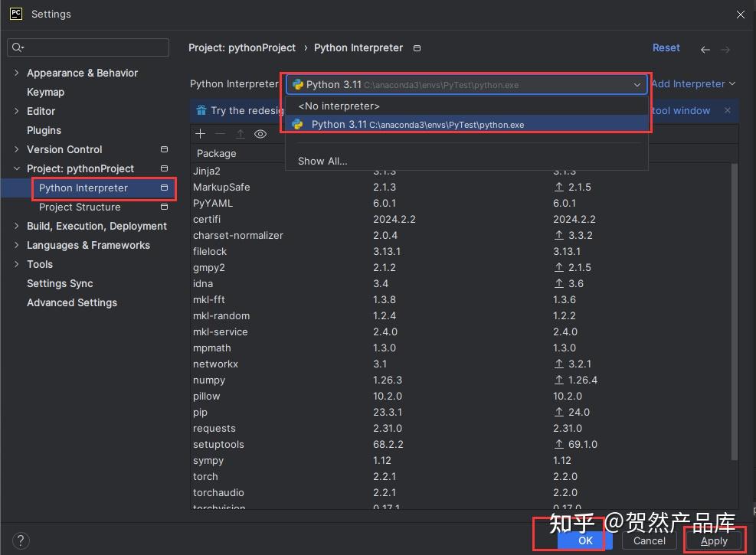The image size is (756, 555).
Task: Select the certifi package row
Action: tap(460, 219)
